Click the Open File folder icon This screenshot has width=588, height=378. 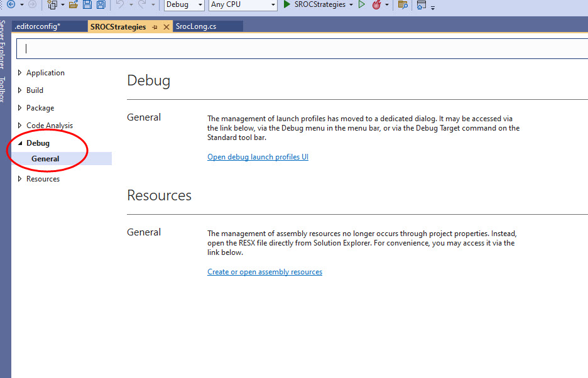(x=73, y=4)
